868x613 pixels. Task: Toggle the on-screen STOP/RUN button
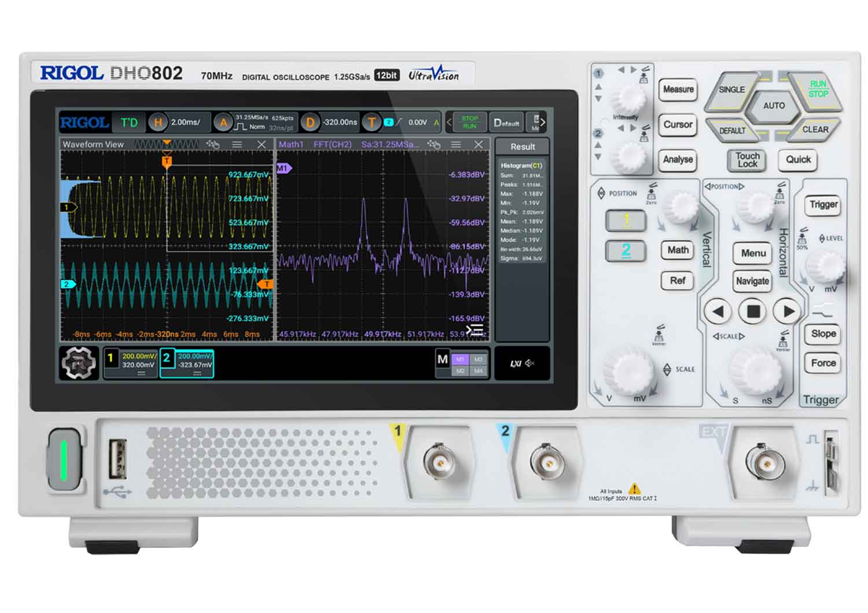click(469, 122)
